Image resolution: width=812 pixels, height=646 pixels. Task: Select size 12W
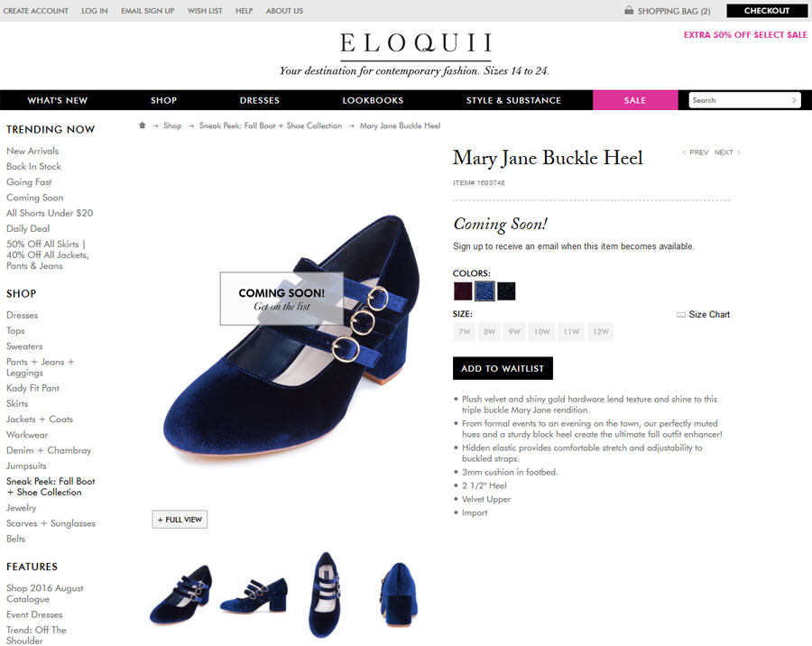click(x=601, y=331)
